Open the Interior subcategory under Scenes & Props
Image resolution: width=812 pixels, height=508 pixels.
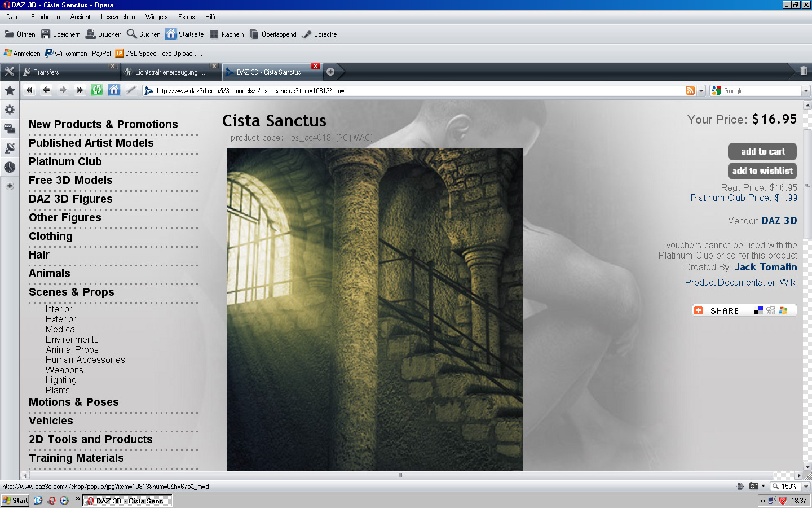[59, 309]
